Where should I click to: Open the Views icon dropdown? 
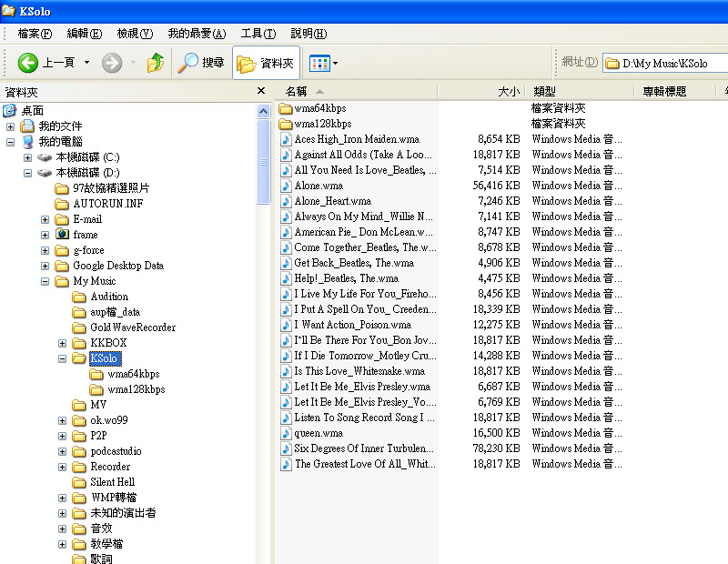(323, 63)
